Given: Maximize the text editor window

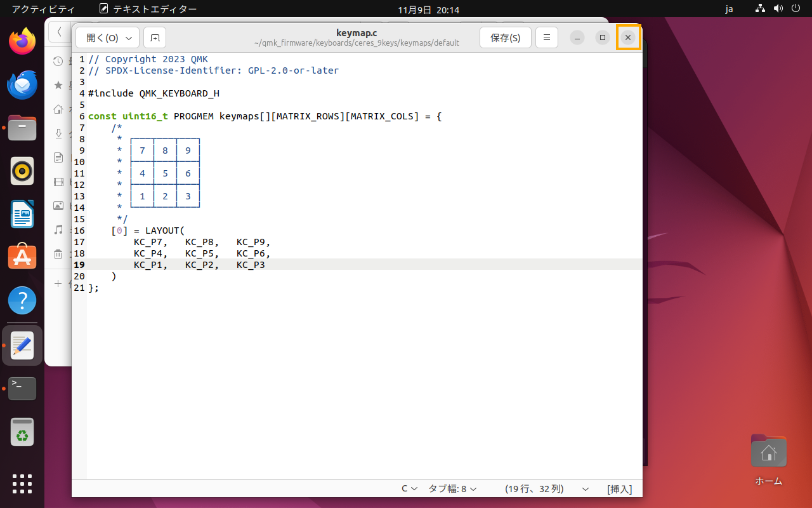Looking at the screenshot, I should [603, 37].
